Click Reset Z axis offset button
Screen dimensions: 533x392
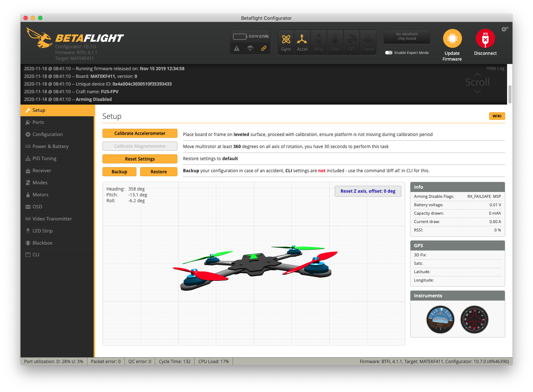tap(368, 191)
